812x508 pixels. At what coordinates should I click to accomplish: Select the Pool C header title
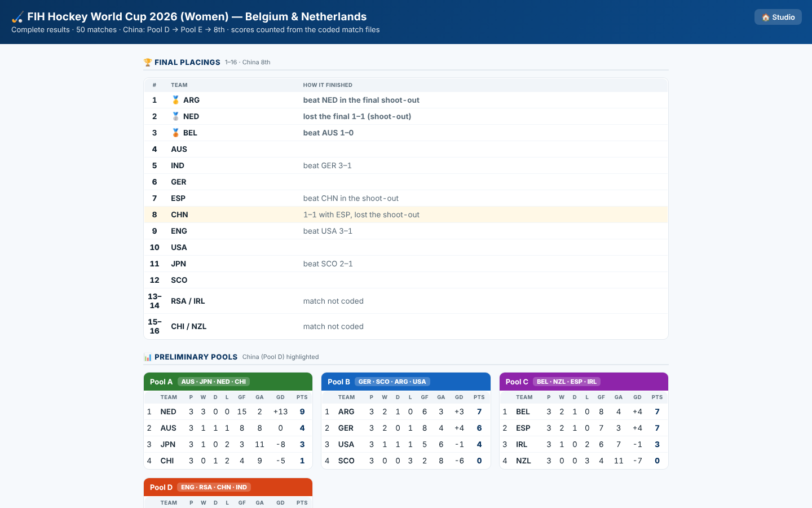tap(517, 382)
